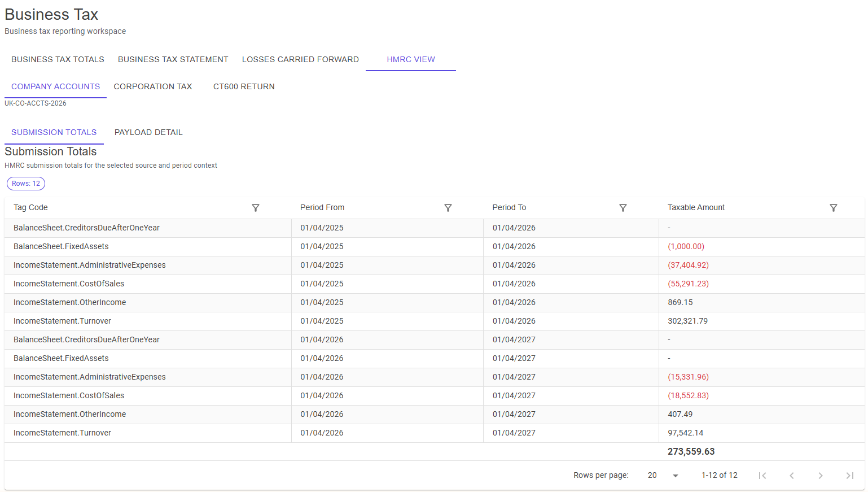Open the Corporation Tax sub-tab

153,86
